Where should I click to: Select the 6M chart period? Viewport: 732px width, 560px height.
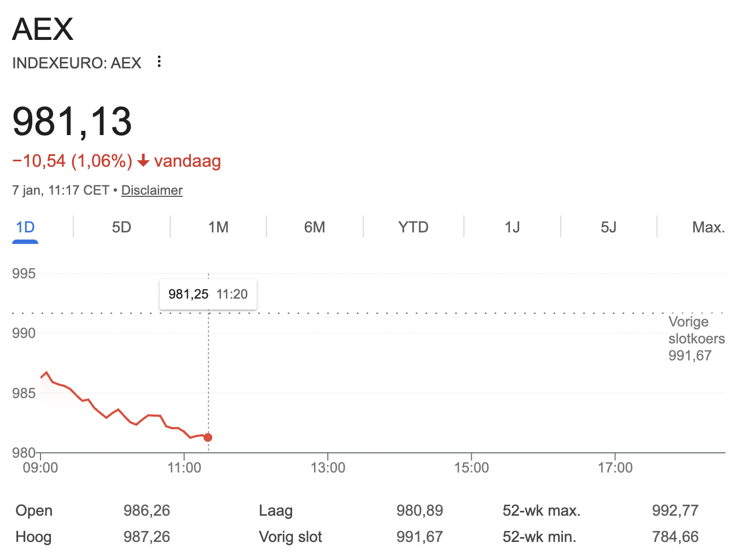pos(315,226)
